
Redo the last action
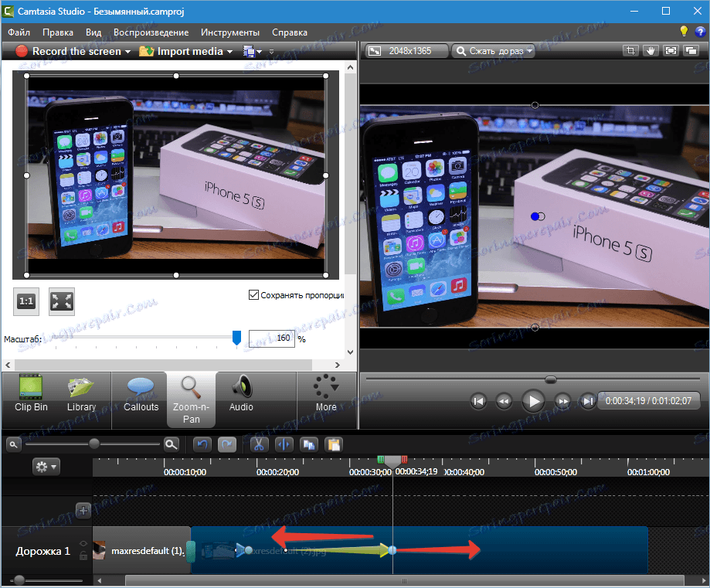coord(227,445)
